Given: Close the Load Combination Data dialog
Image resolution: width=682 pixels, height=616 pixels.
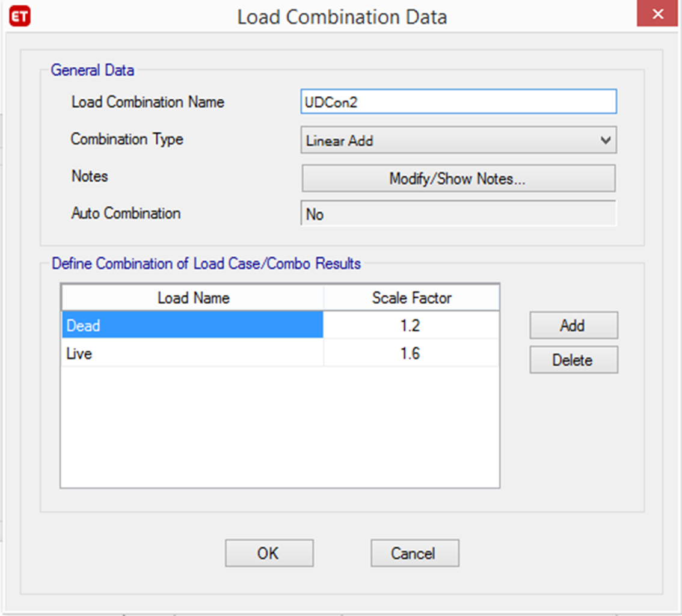Looking at the screenshot, I should (658, 15).
